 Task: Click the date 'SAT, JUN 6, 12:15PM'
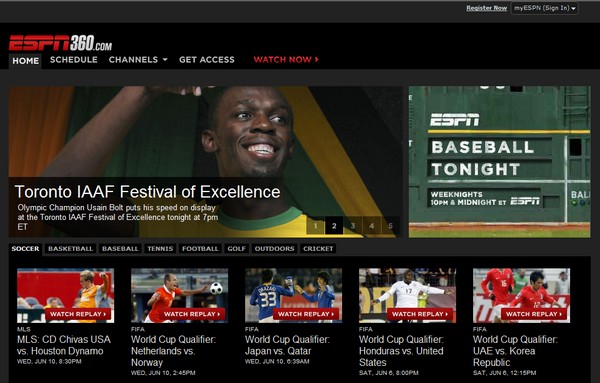[x=504, y=373]
